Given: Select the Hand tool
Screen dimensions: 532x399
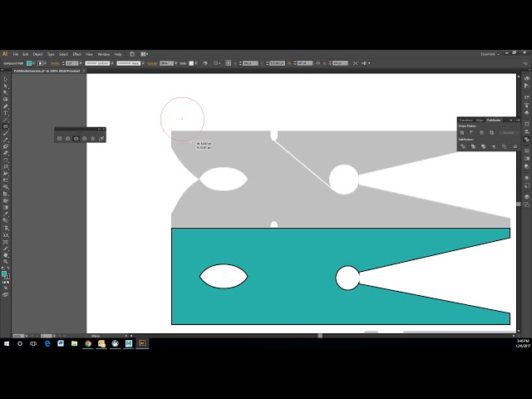Looking at the screenshot, I should (x=6, y=255).
